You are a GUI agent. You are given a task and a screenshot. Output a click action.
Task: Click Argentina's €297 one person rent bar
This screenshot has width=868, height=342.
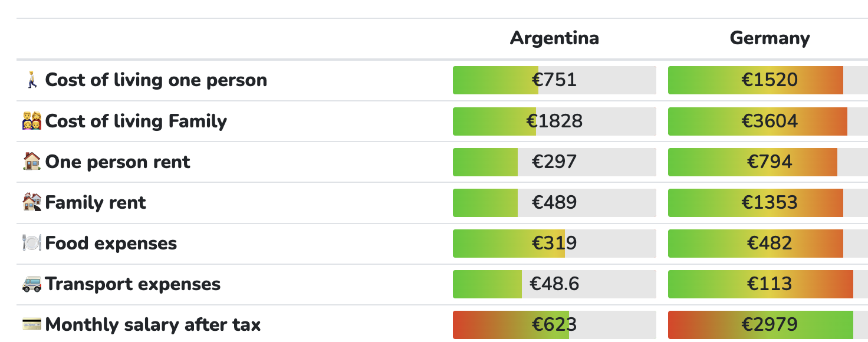554,162
